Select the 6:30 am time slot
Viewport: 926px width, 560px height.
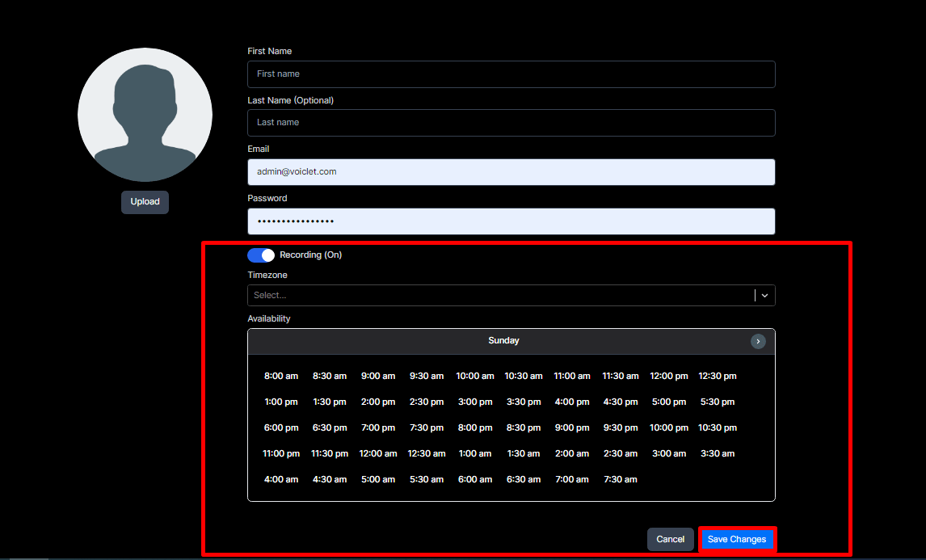point(524,480)
